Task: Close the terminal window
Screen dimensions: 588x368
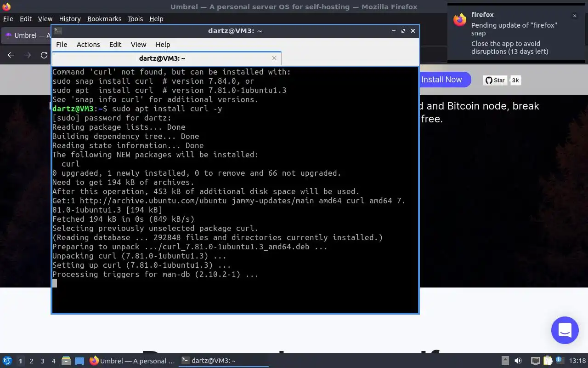Action: point(413,31)
